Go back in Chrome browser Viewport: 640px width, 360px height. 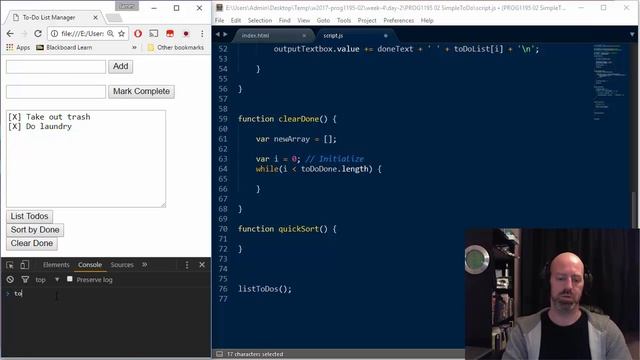pos(10,33)
